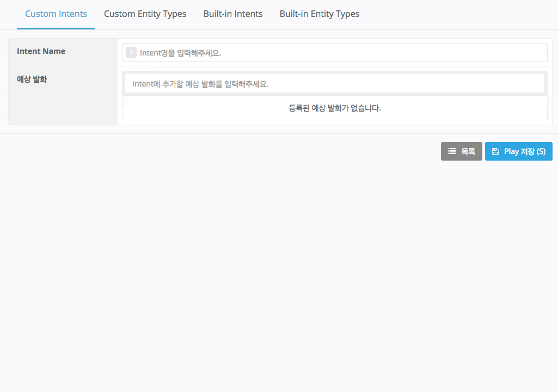This screenshot has width=558, height=392.
Task: Click the '목록' text on the list button
Action: click(x=468, y=151)
